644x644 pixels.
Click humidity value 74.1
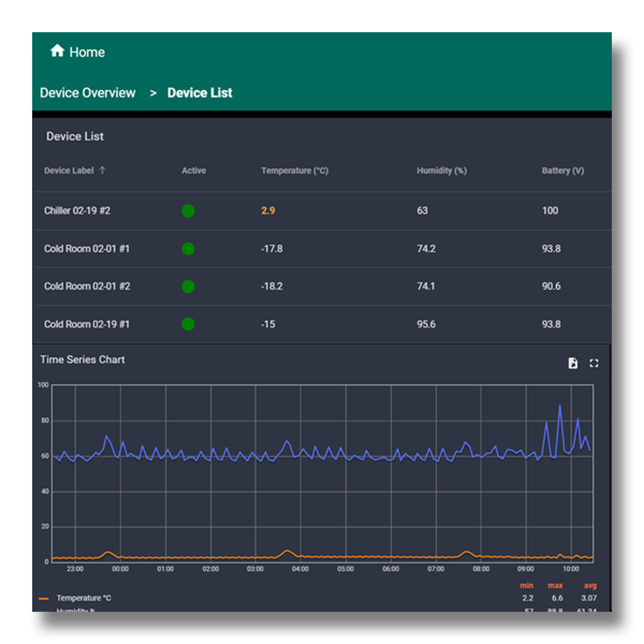click(x=426, y=286)
